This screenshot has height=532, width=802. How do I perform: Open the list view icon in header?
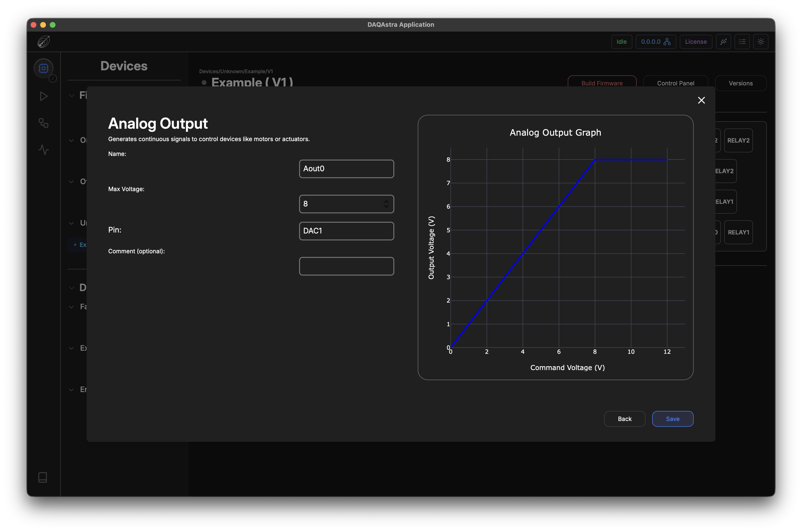point(742,42)
